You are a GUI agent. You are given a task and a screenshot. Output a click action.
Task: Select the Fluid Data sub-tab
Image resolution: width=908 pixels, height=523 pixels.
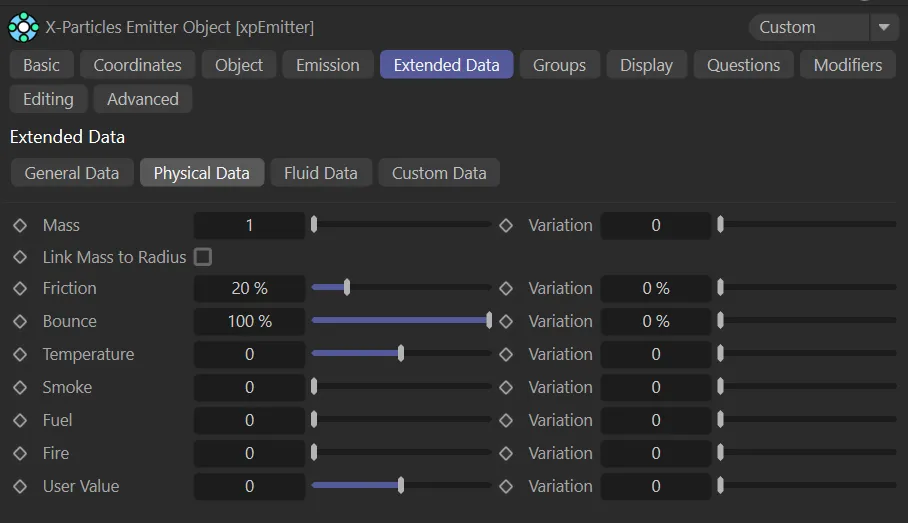point(320,173)
